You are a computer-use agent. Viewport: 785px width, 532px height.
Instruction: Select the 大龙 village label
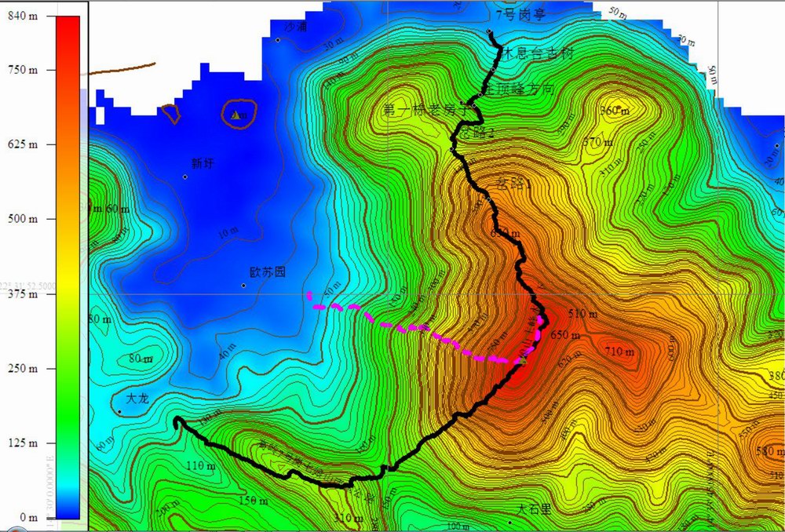(137, 399)
